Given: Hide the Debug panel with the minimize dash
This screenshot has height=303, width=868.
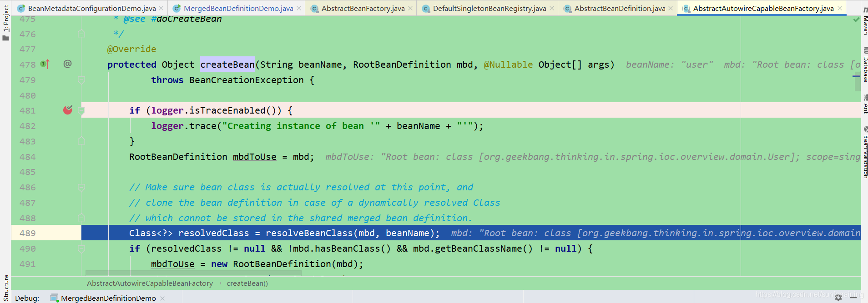Looking at the screenshot, I should tap(853, 298).
